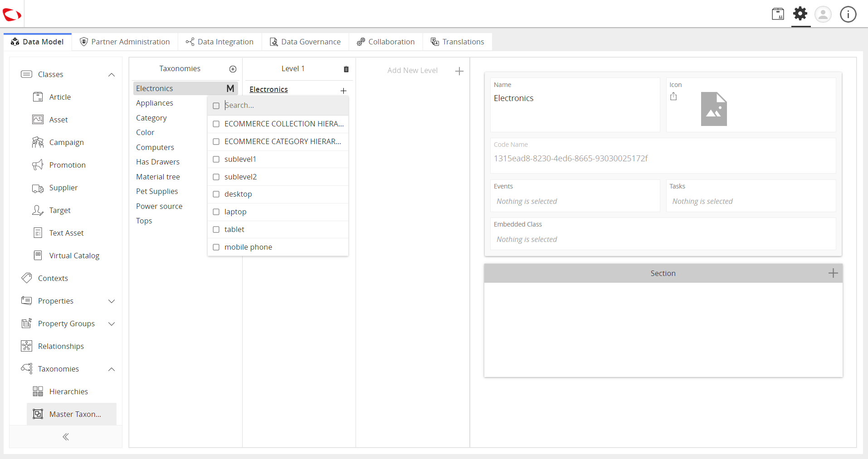Viewport: 868px width, 459px height.
Task: Check ECOMMERCE COLLECTION HIERA... option
Action: pyautogui.click(x=216, y=124)
